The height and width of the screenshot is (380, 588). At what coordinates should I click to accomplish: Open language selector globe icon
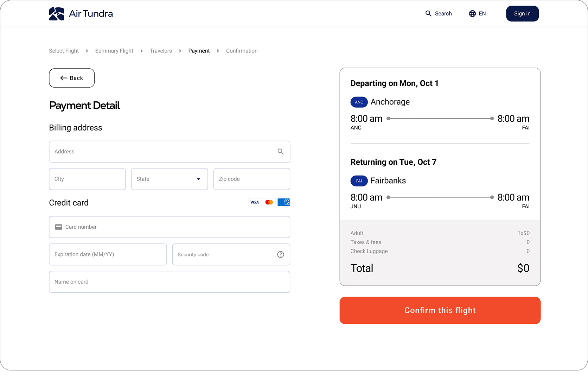pyautogui.click(x=472, y=14)
